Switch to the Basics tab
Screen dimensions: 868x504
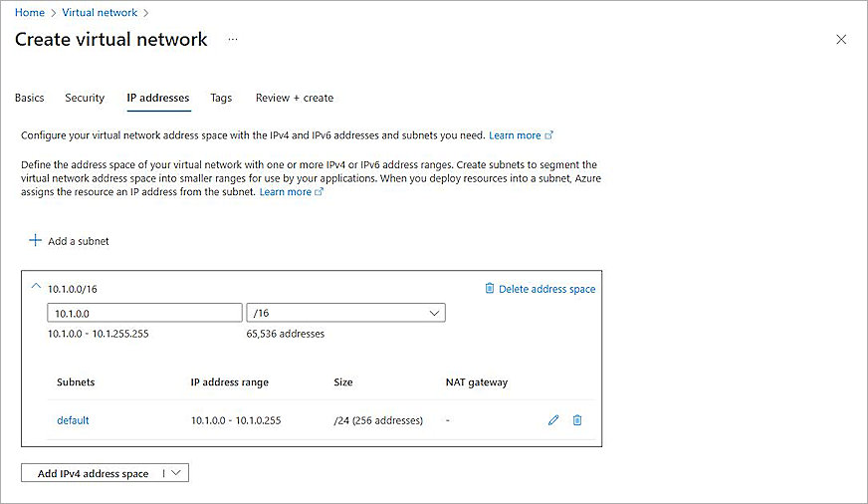tap(30, 98)
